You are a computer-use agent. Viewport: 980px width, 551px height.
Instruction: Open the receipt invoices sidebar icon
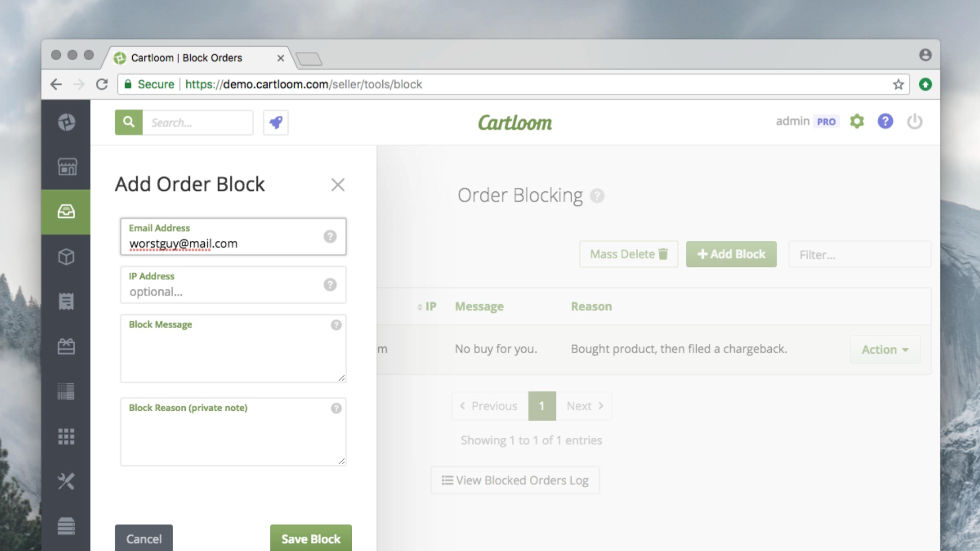[66, 302]
